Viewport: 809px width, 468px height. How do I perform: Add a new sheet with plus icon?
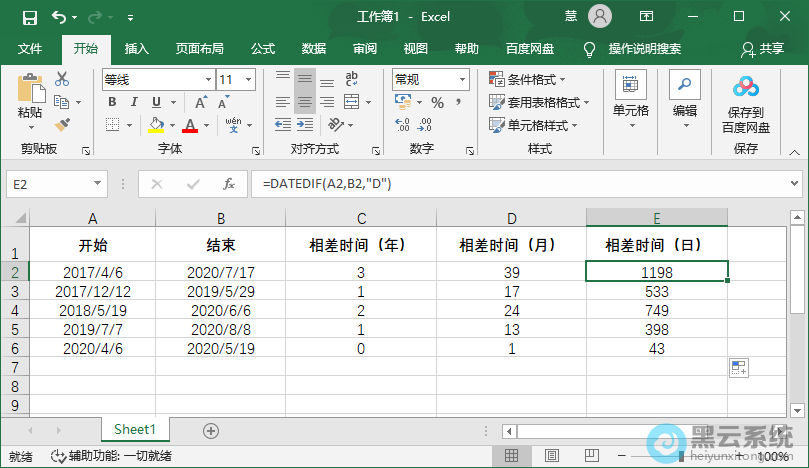click(210, 430)
